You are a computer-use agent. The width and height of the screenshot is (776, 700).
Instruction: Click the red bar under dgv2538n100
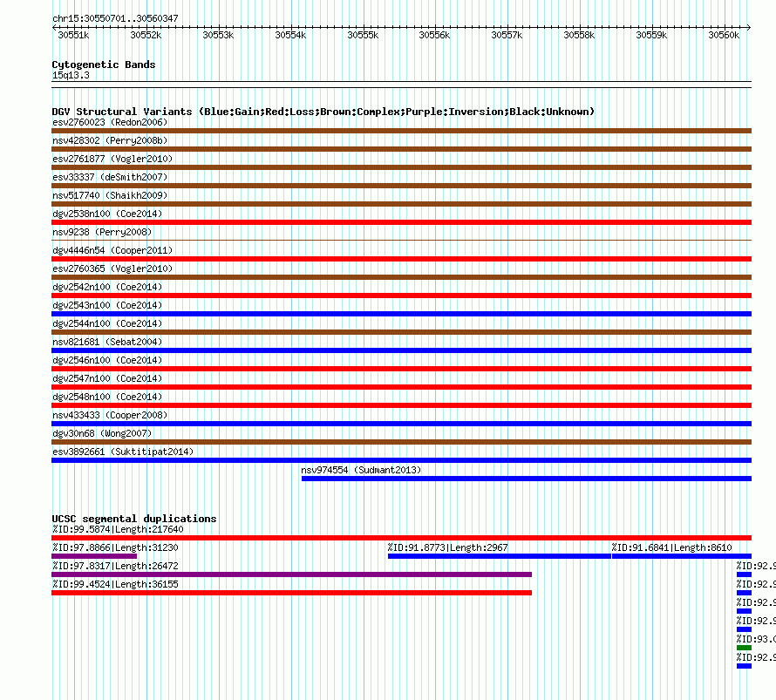(x=401, y=222)
